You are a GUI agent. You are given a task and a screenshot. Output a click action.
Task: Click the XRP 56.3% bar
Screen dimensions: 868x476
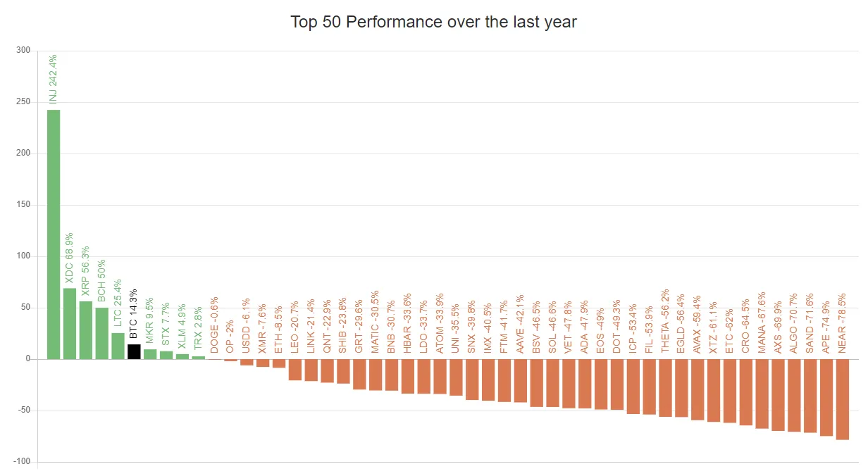tap(86, 330)
